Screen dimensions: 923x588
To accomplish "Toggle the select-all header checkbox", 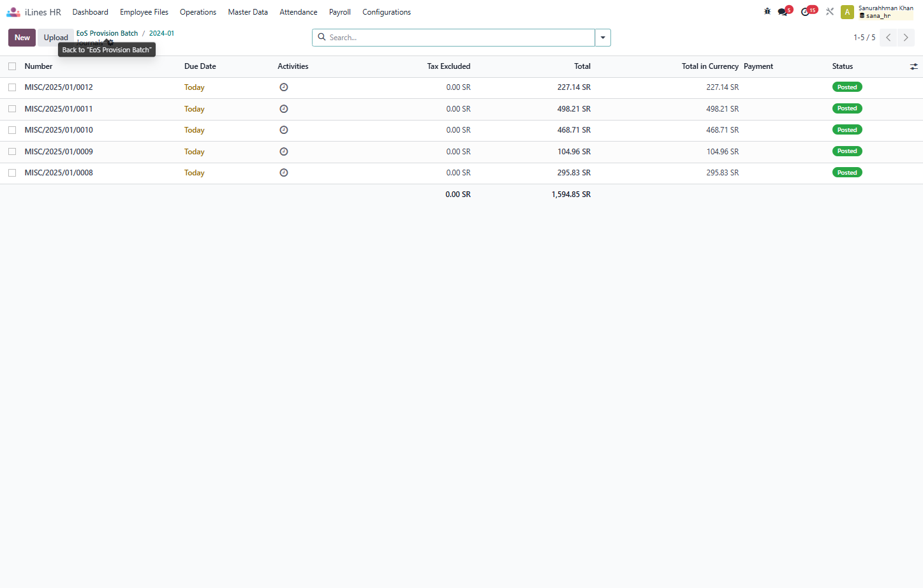I will [12, 66].
